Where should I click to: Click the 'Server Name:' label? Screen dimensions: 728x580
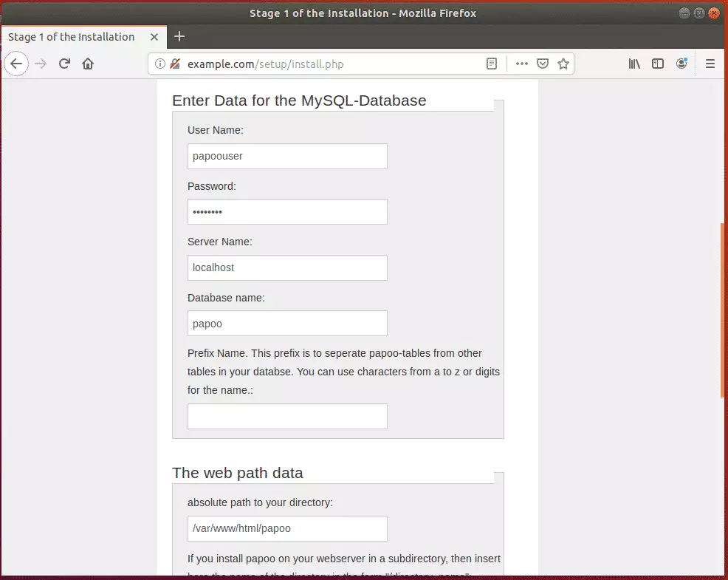(x=219, y=242)
